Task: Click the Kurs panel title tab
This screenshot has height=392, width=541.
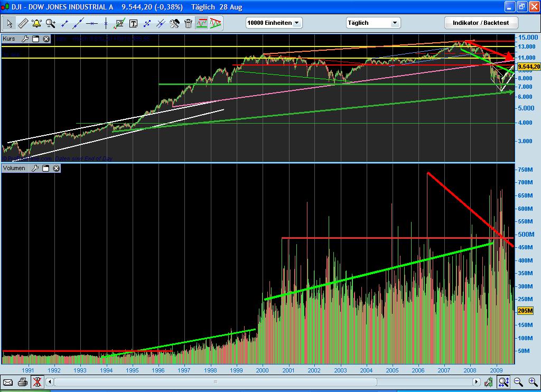Action: (x=8, y=39)
